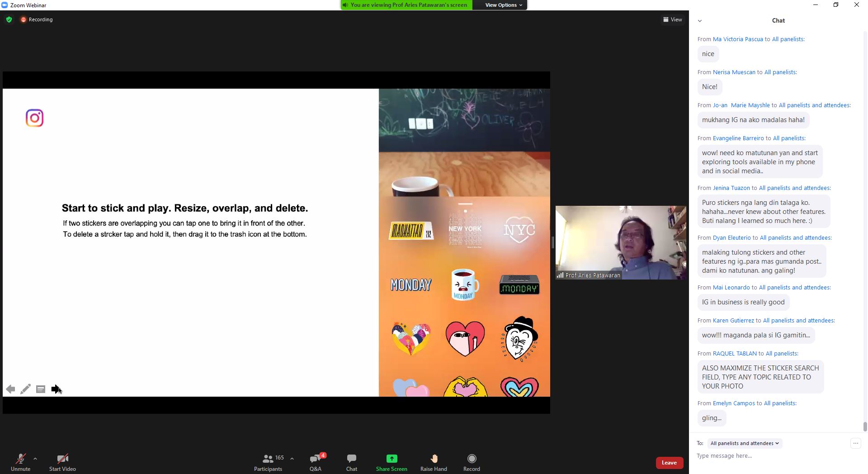Click sender name Ma Victoria Pascua
This screenshot has width=868, height=474.
738,39
